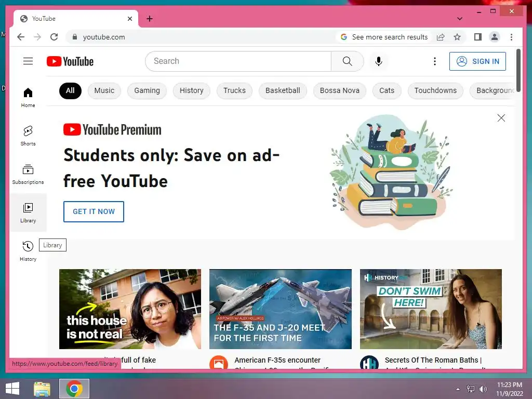Open network status tray icon
This screenshot has width=532, height=399.
(x=470, y=389)
